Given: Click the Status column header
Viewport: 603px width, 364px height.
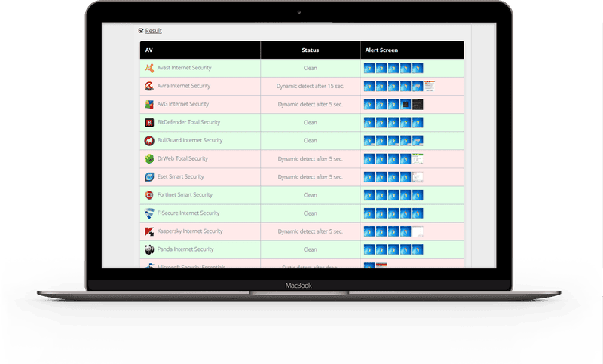Looking at the screenshot, I should click(x=311, y=50).
